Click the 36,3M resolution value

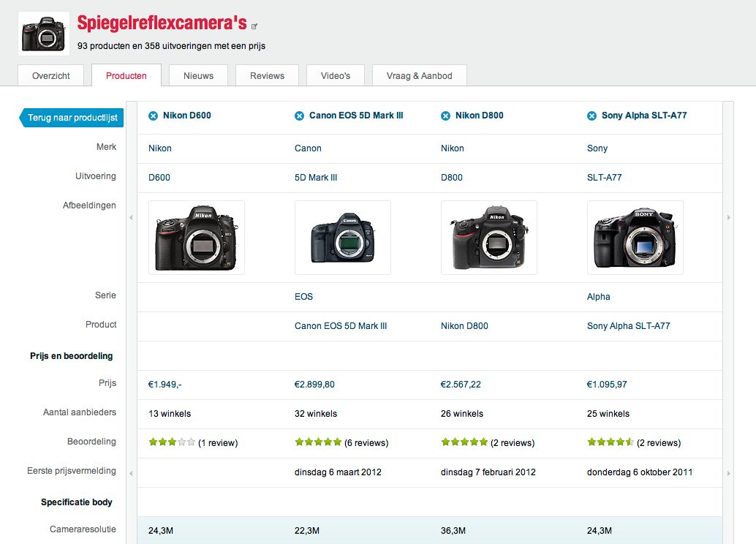point(453,531)
